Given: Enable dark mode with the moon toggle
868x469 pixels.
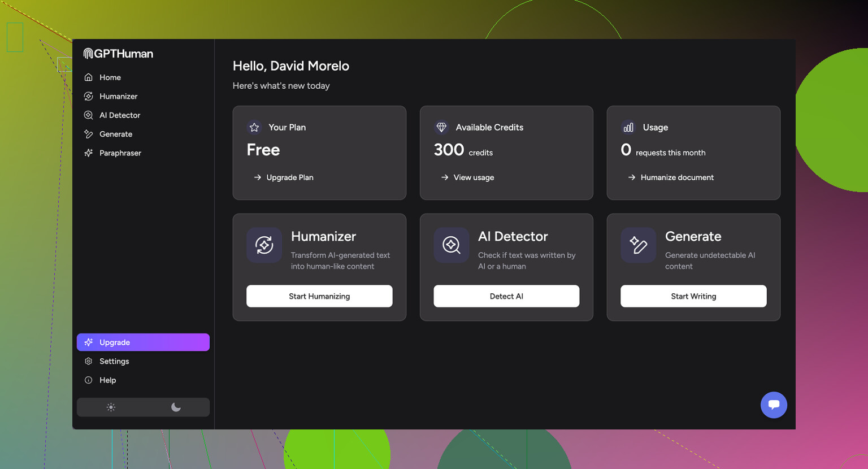Looking at the screenshot, I should click(176, 407).
